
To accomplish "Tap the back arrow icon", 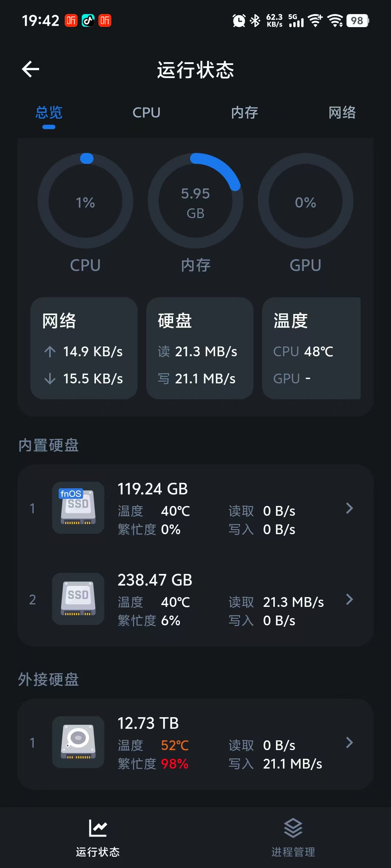I will coord(30,69).
